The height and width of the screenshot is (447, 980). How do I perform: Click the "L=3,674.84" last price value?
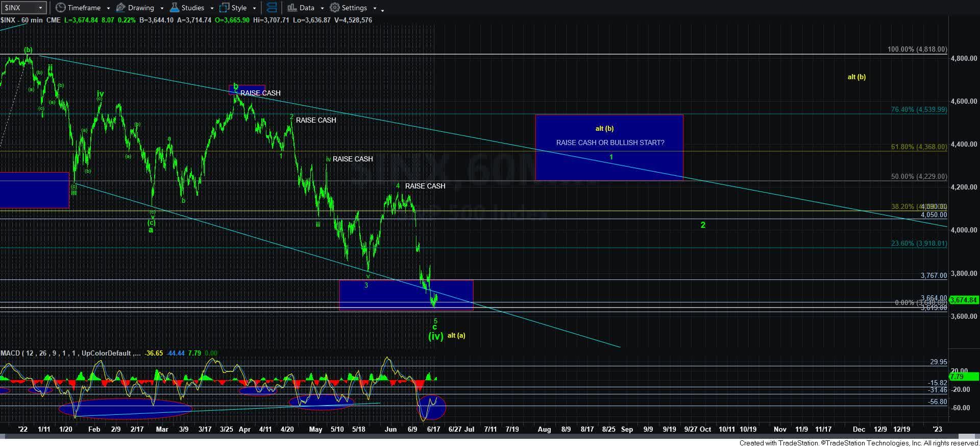pyautogui.click(x=82, y=20)
